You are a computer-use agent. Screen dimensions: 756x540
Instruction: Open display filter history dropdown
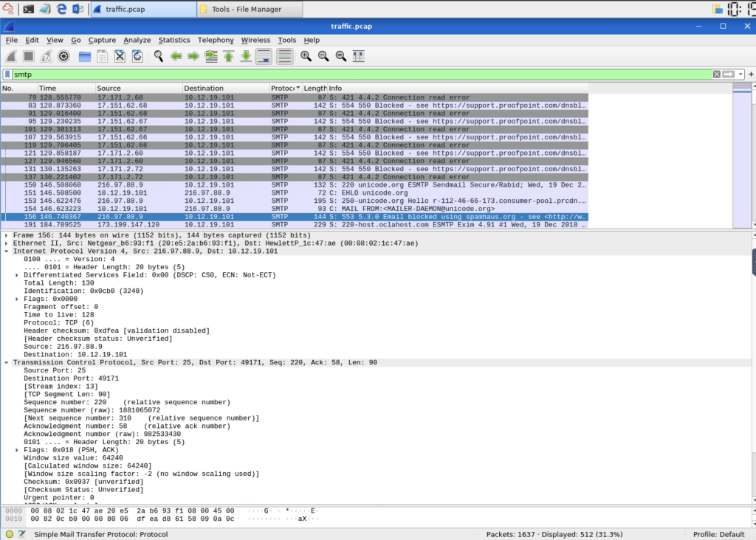point(740,75)
